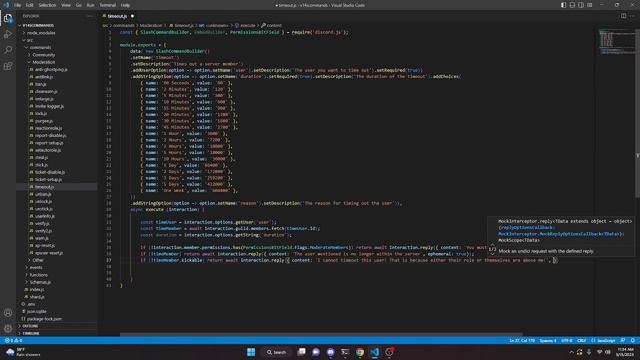Open the Help menu
640x360 pixels.
tap(125, 5)
